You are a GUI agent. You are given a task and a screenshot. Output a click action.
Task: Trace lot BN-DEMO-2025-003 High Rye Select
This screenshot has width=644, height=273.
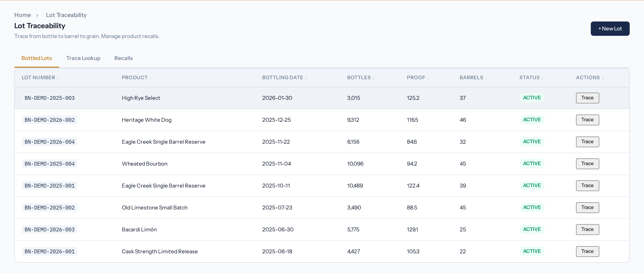click(x=587, y=98)
